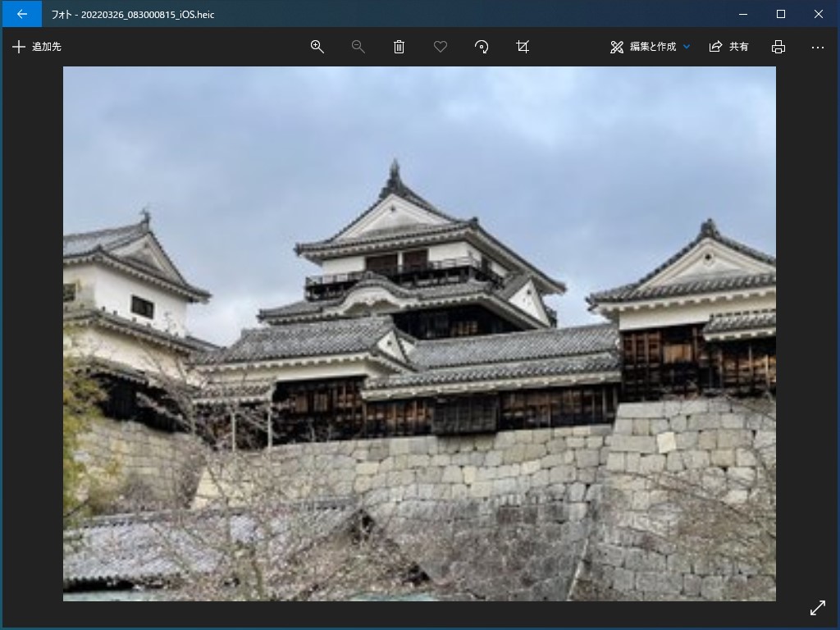Image resolution: width=840 pixels, height=630 pixels.
Task: Click the filename in the title bar
Action: tap(131, 14)
